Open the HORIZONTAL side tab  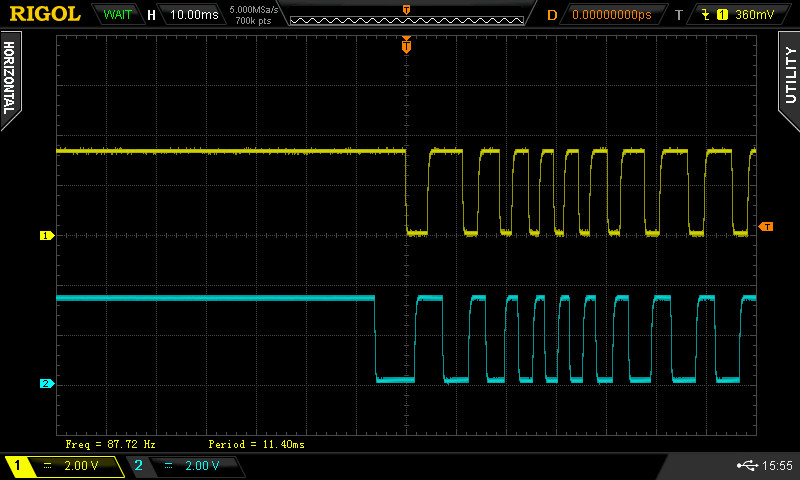click(10, 77)
